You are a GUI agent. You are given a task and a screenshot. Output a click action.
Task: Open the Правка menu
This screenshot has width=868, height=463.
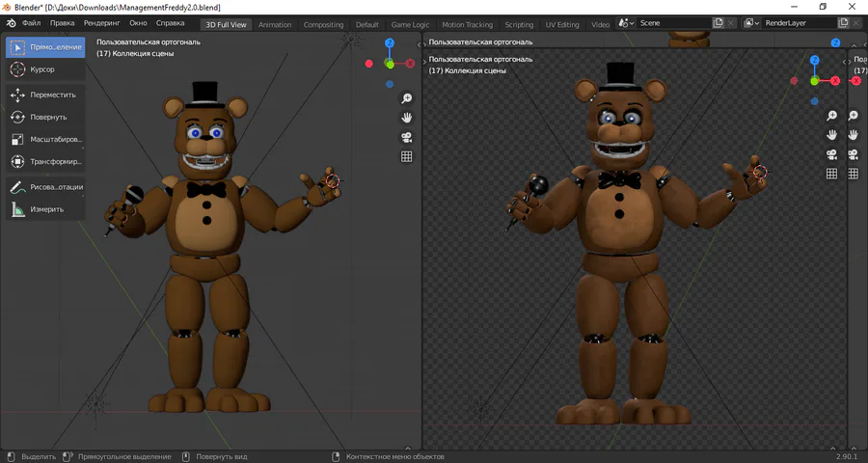coord(62,23)
